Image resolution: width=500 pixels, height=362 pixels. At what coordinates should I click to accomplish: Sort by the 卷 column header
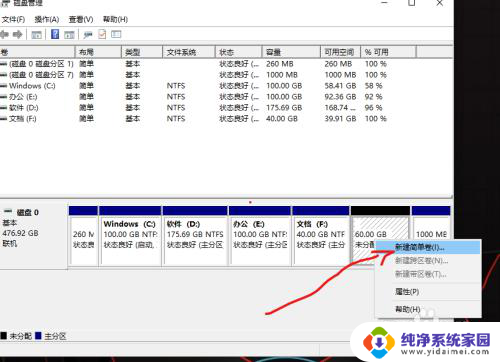coord(37,52)
